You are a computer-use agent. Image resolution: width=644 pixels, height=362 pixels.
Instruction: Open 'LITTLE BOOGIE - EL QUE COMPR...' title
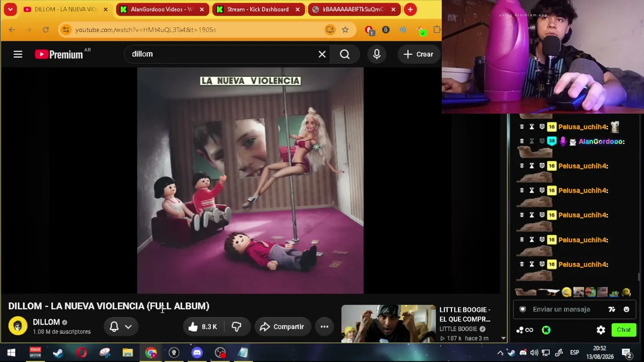click(465, 314)
